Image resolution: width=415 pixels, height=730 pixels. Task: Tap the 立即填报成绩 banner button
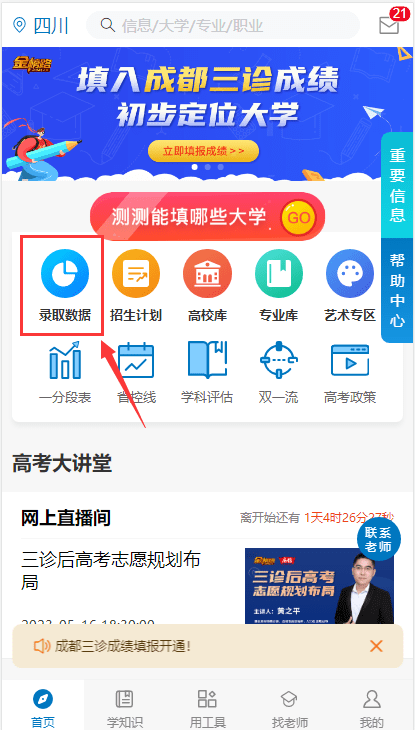(204, 151)
